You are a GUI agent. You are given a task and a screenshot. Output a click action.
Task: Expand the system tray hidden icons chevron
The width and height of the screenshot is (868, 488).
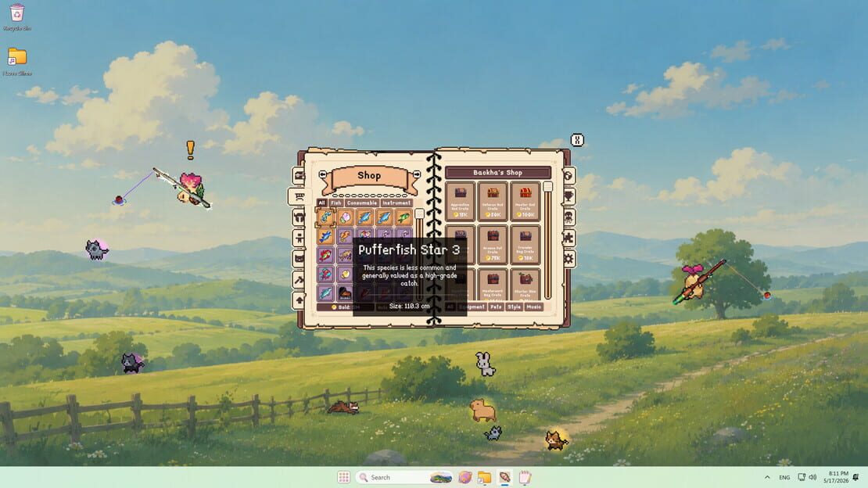767,477
